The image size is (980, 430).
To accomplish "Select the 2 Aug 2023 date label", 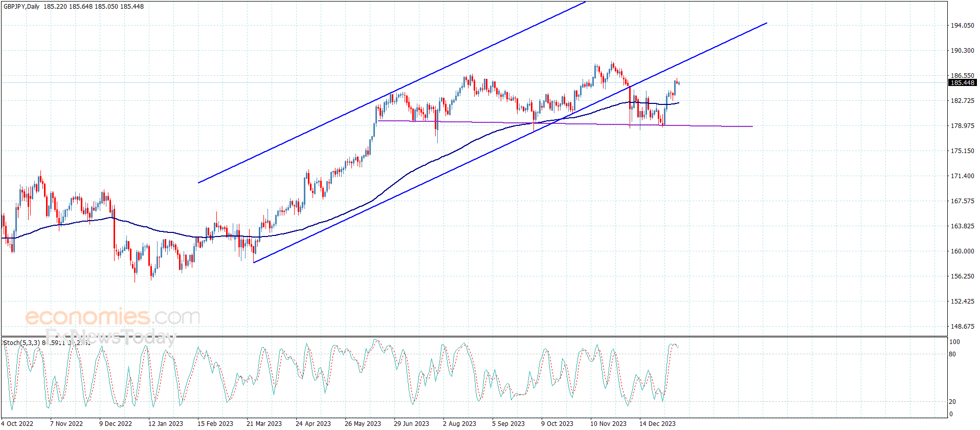I will point(459,423).
